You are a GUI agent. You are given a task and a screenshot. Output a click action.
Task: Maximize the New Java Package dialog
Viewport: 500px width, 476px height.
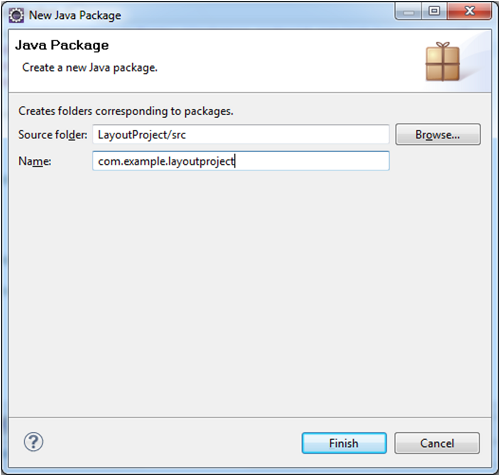point(434,12)
